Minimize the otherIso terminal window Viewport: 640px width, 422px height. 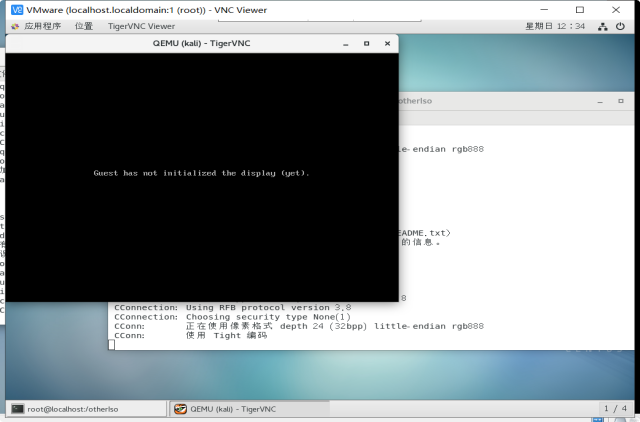tap(600, 101)
